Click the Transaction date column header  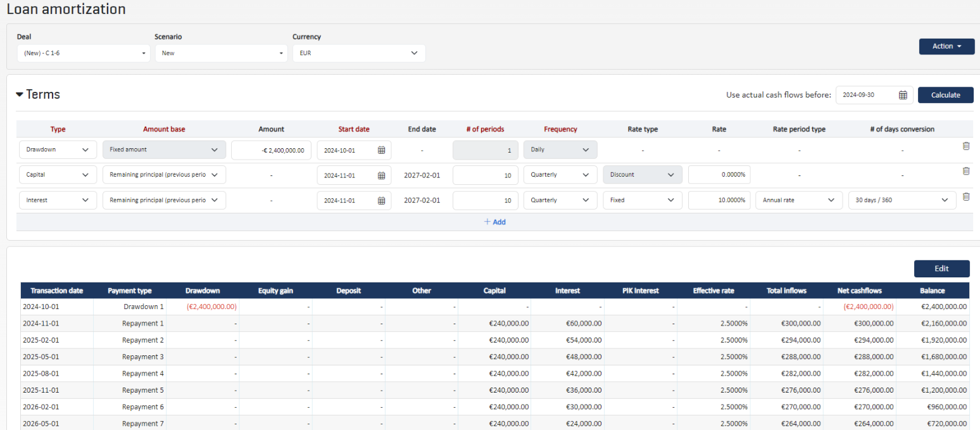57,291
